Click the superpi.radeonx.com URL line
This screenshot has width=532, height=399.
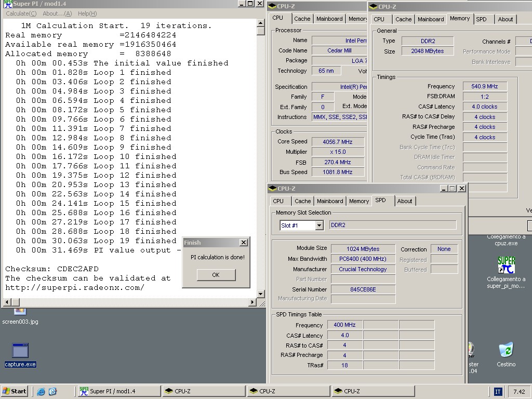75,288
